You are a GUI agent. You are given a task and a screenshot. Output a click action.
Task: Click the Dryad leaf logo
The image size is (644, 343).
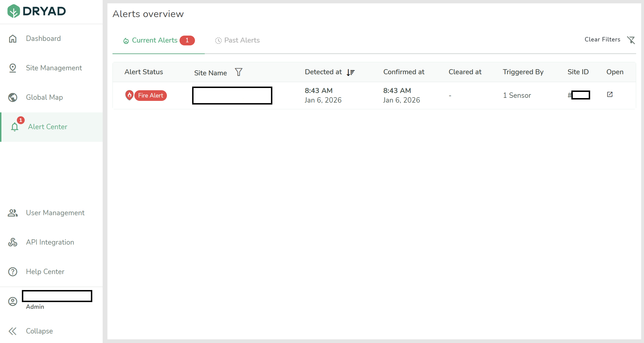13,11
